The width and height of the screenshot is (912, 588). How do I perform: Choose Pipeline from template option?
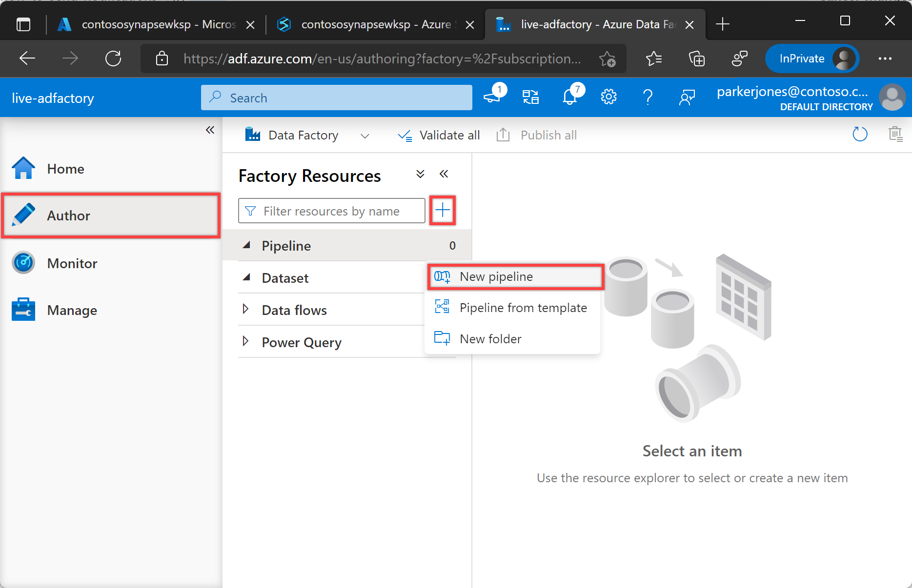(x=523, y=308)
